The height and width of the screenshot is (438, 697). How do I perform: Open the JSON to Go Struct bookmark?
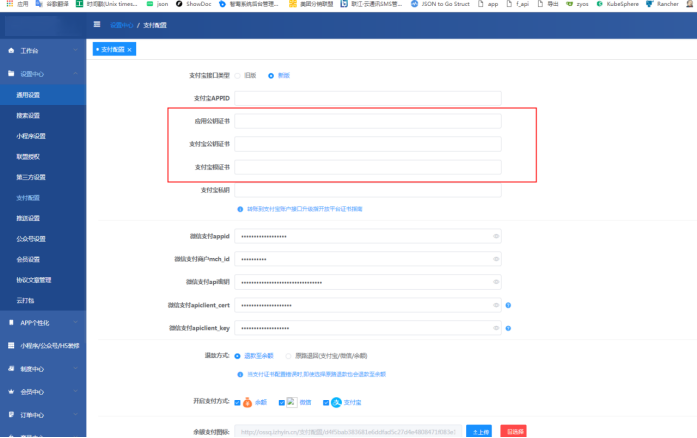[x=440, y=4]
